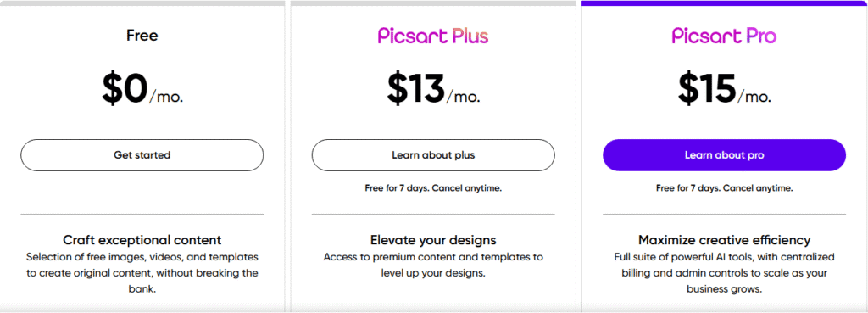Viewport: 868px width, 313px height.
Task: Select the Maximize creative efficiency heading
Action: click(725, 240)
